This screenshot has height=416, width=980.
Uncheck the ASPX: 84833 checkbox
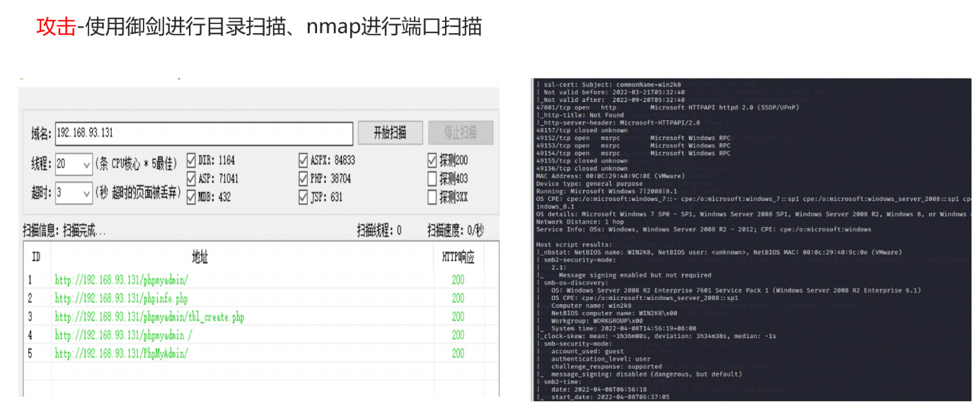pos(304,160)
